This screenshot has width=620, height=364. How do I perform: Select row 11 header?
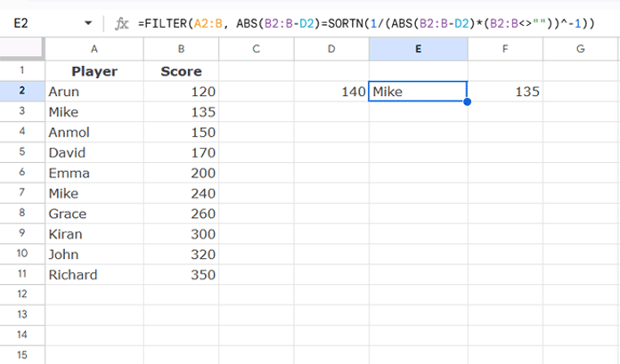pyautogui.click(x=22, y=275)
